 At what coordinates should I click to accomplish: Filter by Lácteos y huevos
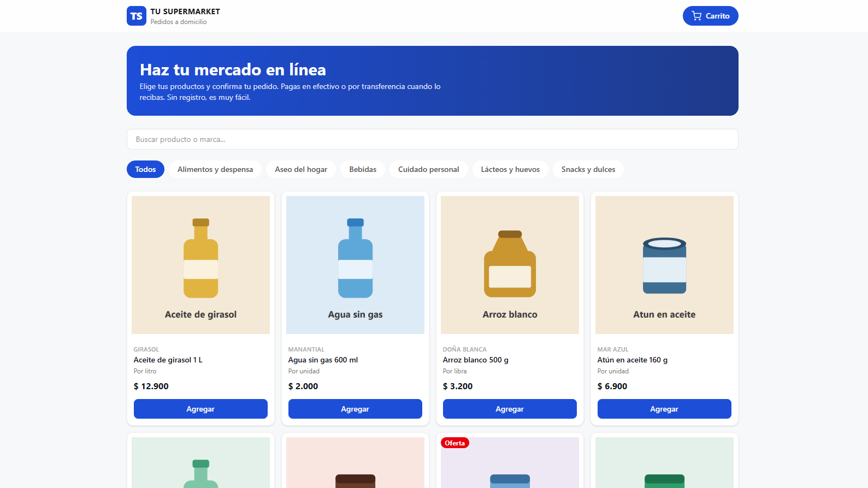tap(510, 169)
